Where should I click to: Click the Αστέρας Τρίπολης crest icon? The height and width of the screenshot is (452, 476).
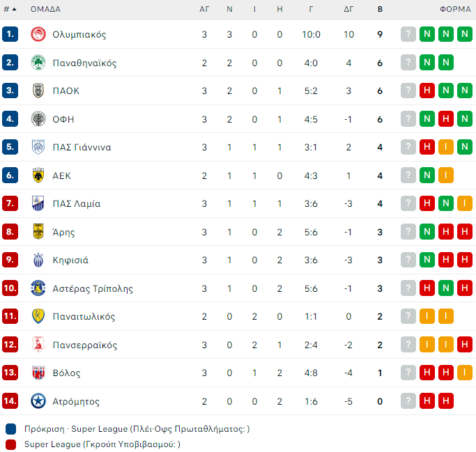click(x=38, y=288)
